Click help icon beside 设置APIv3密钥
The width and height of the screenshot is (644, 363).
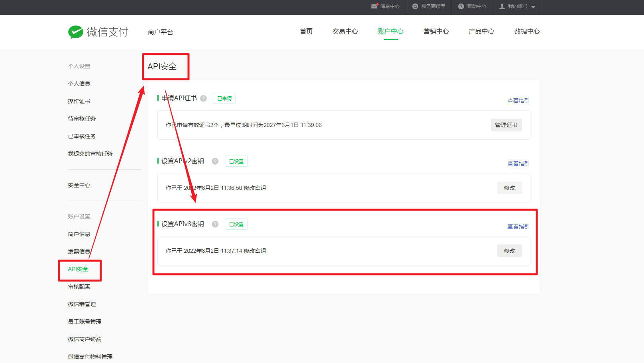coord(215,224)
